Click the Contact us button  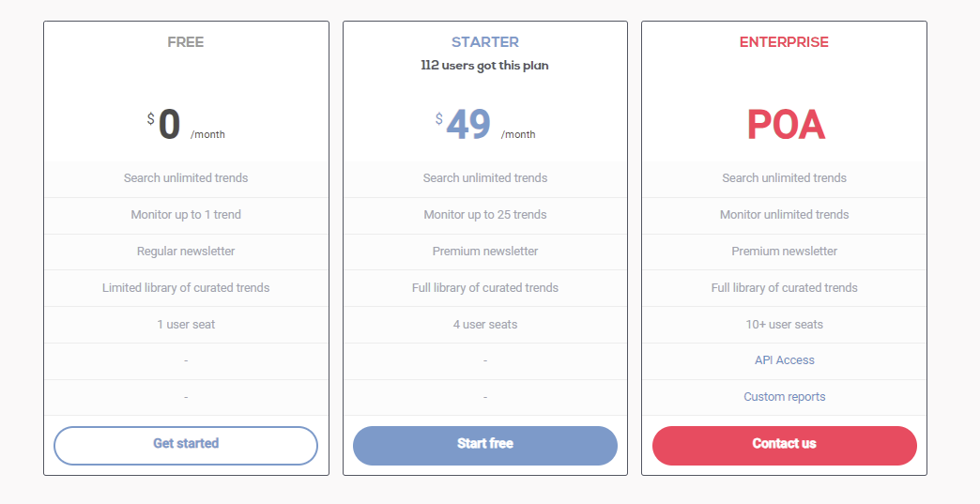tap(785, 445)
